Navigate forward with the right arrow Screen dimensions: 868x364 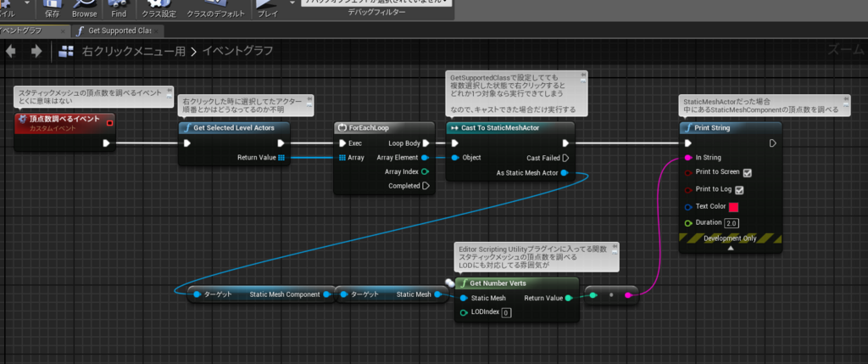(x=36, y=52)
